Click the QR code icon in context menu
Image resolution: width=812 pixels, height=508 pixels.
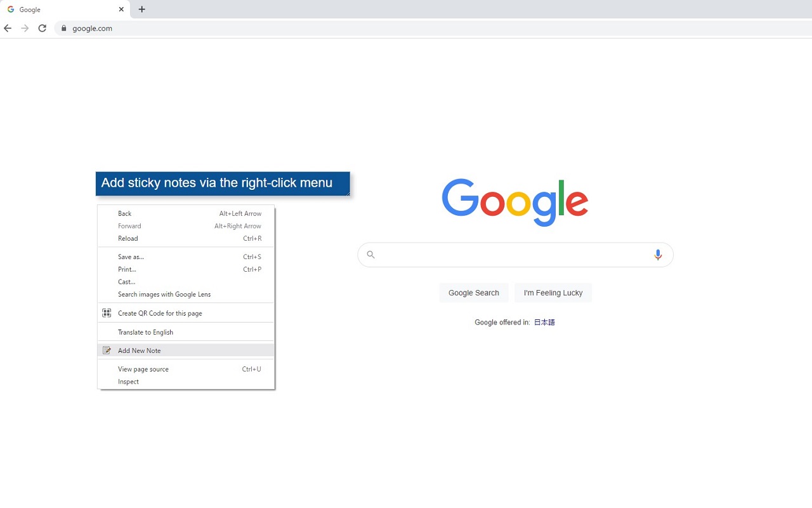pyautogui.click(x=107, y=313)
